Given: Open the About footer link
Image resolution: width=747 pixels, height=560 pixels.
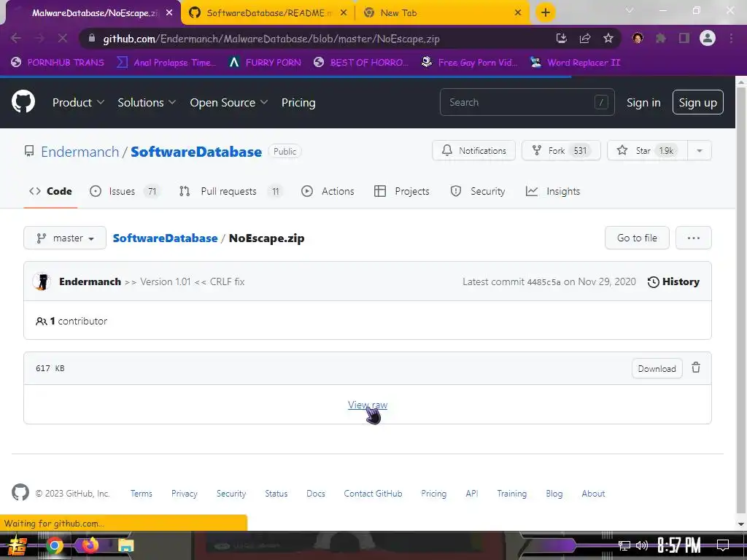Looking at the screenshot, I should [593, 494].
